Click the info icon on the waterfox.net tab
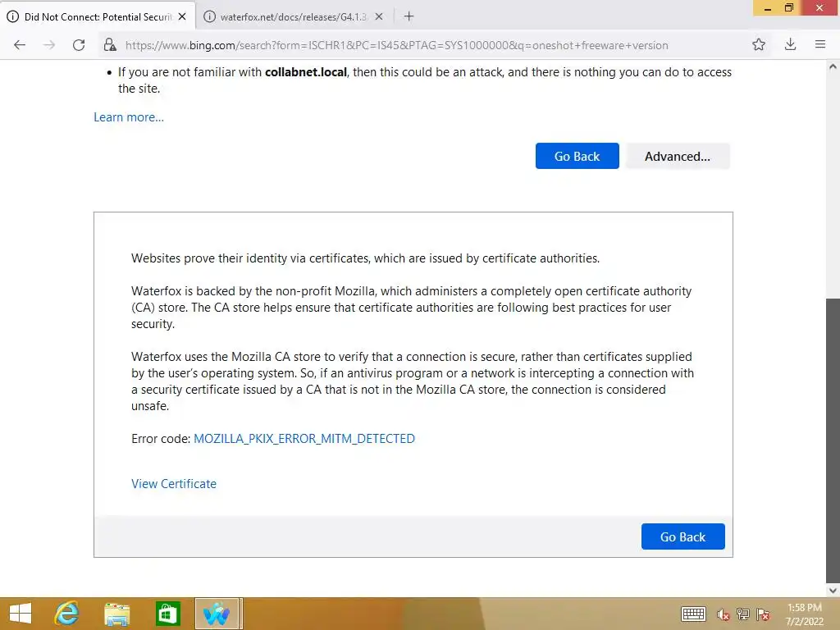The height and width of the screenshot is (630, 840). point(210,16)
